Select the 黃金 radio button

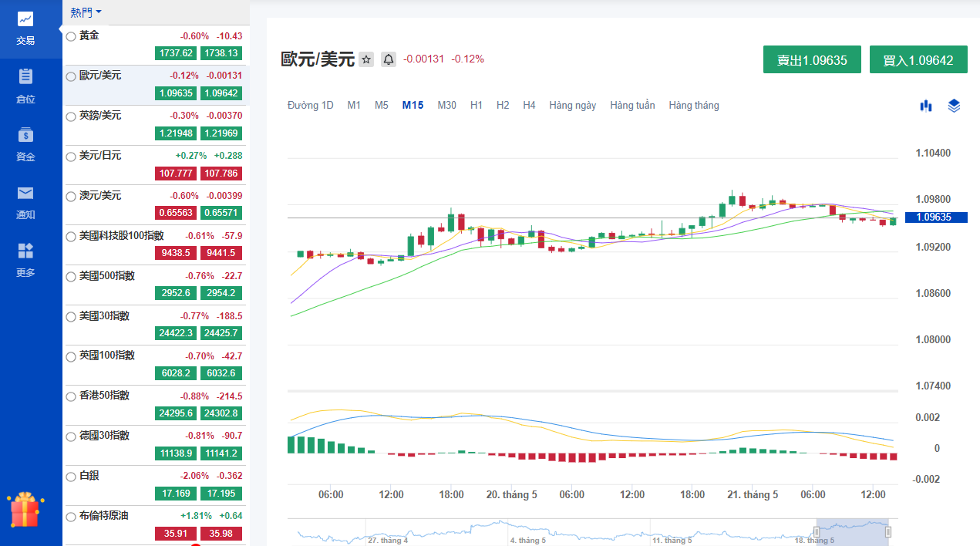[x=71, y=36]
